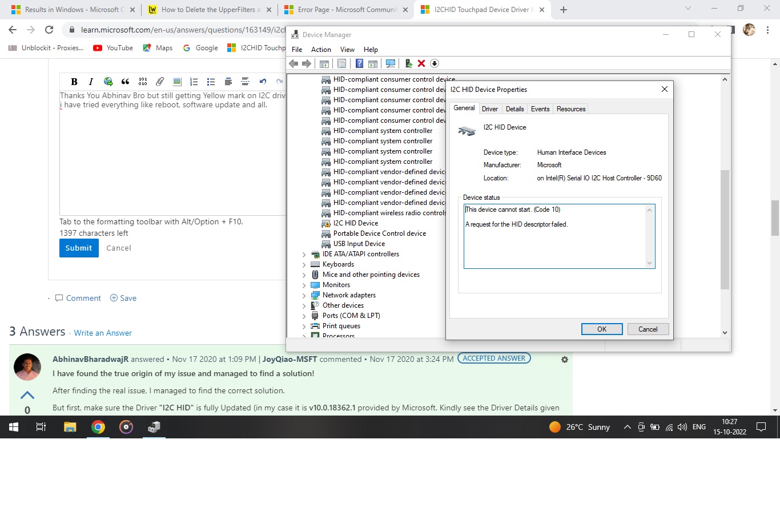Click the Forward arrow in Device Manager toolbar
Image resolution: width=780 pixels, height=532 pixels.
(307, 63)
